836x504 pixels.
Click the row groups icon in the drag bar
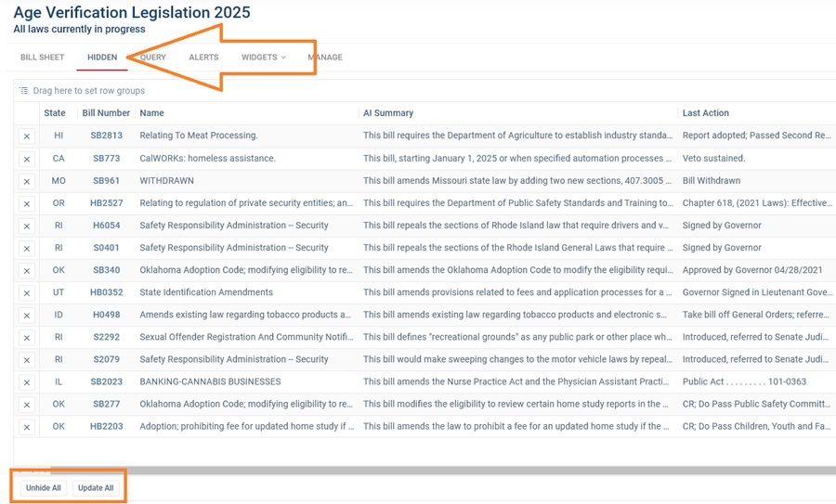click(x=24, y=91)
